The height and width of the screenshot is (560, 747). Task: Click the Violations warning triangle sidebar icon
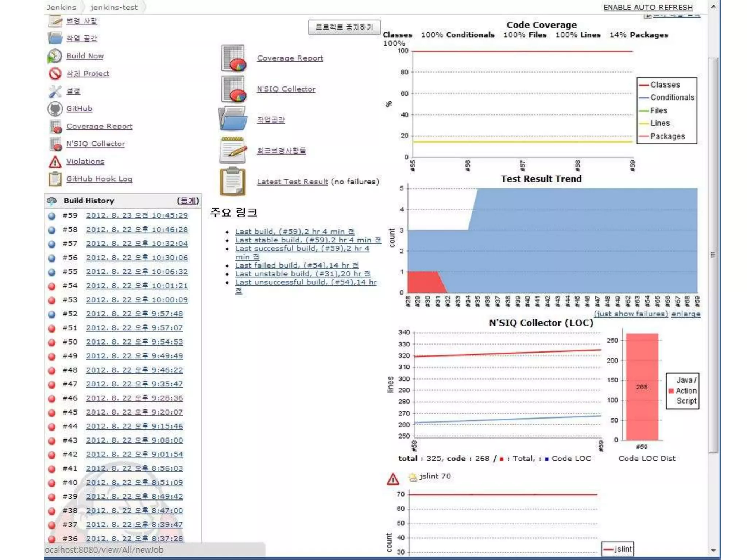(x=55, y=162)
